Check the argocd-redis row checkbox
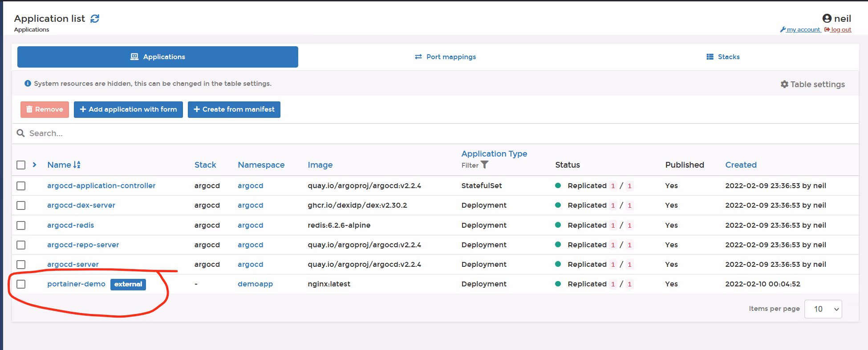868x350 pixels. (x=21, y=225)
